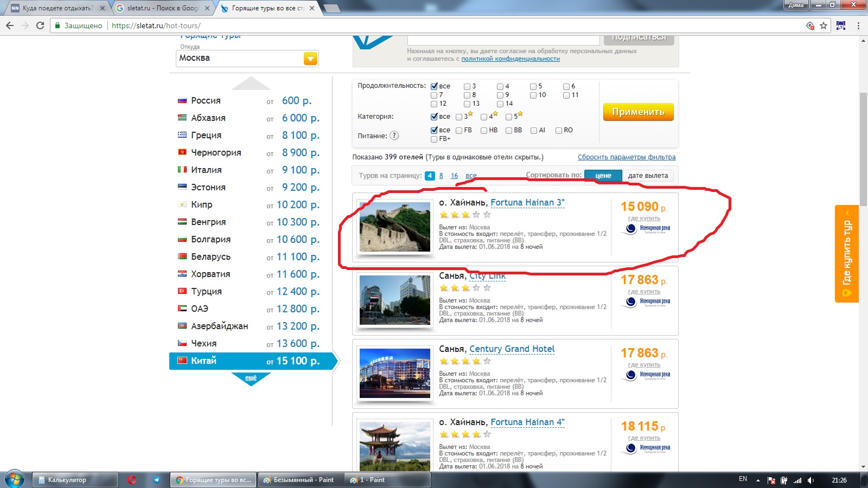
Task: Click the help icon next to Питание
Action: (x=394, y=136)
